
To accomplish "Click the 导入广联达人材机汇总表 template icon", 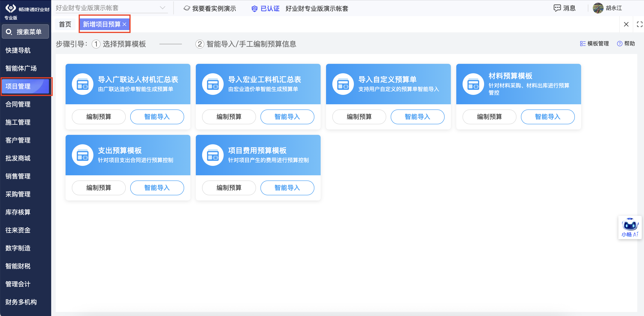I will click(x=83, y=84).
